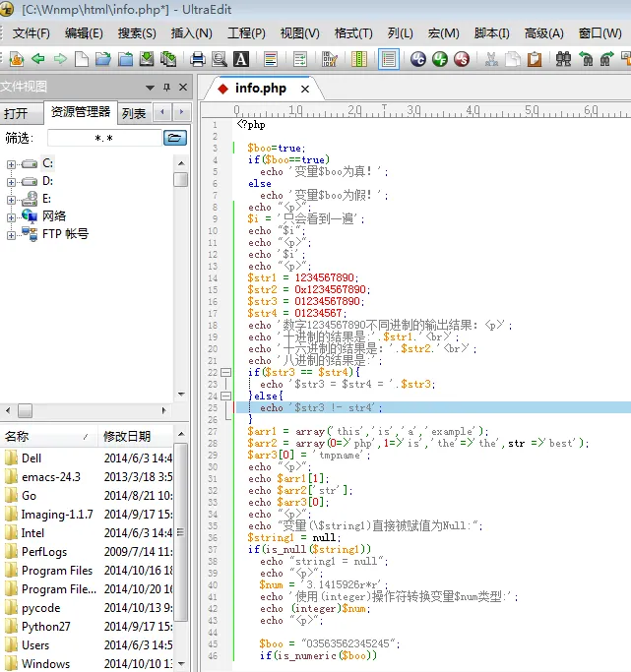The height and width of the screenshot is (672, 631).
Task: Click the word wrap lines icon
Action: (x=271, y=59)
